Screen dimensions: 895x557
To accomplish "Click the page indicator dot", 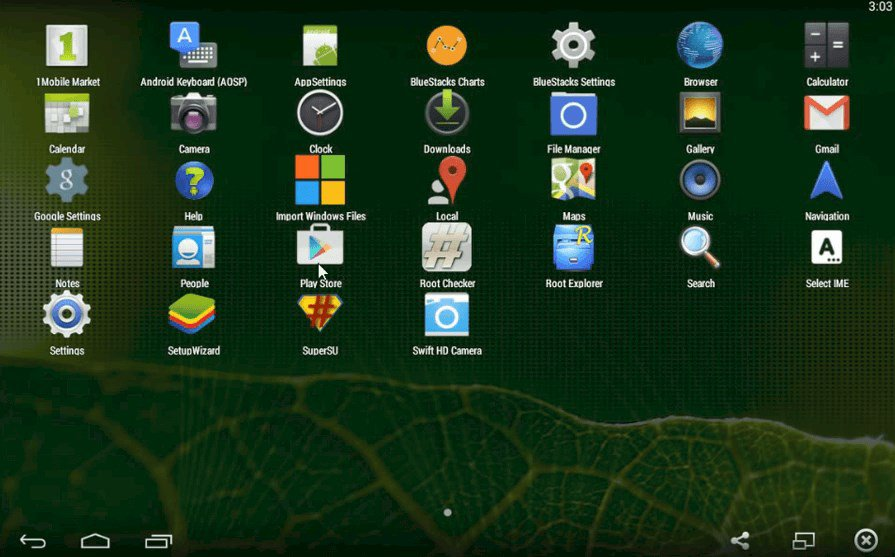I will coord(448,512).
